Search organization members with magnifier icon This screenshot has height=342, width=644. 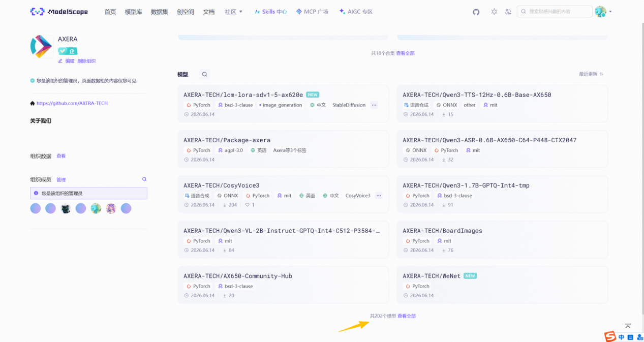click(144, 179)
